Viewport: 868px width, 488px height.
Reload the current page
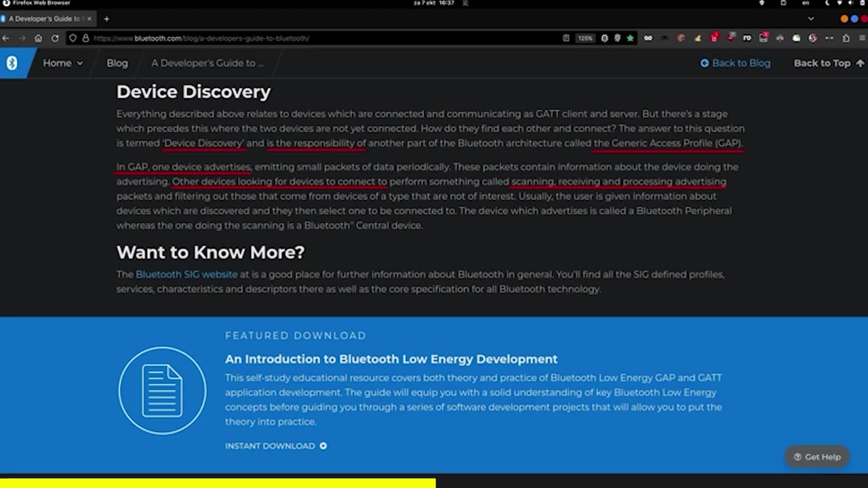(55, 38)
